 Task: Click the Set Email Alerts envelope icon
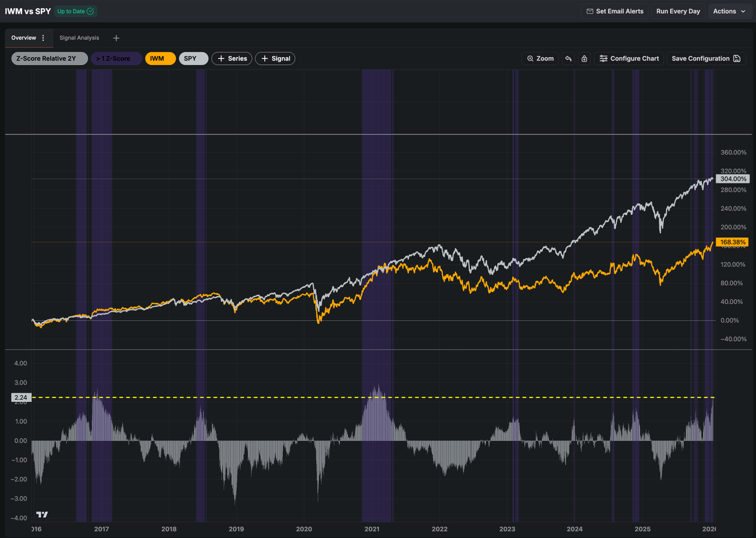[590, 11]
